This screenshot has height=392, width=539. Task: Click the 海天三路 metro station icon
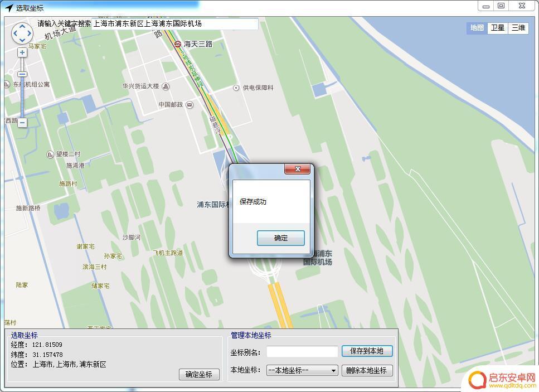(x=178, y=44)
